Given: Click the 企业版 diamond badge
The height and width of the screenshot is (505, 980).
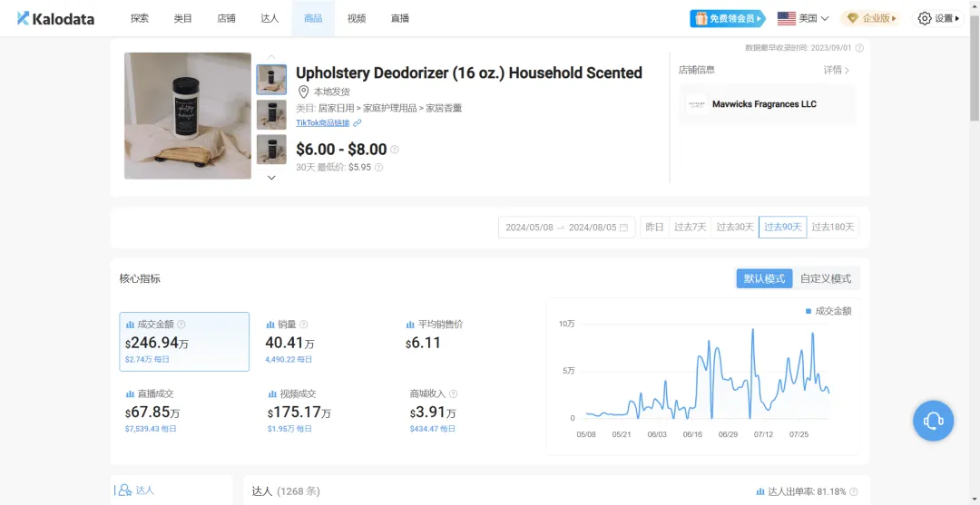Looking at the screenshot, I should pos(870,19).
